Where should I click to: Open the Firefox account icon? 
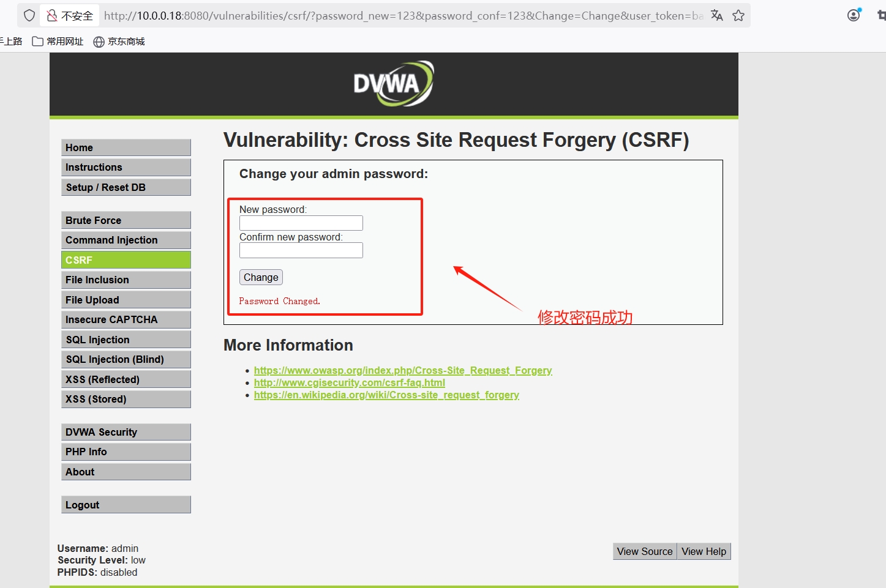point(854,15)
